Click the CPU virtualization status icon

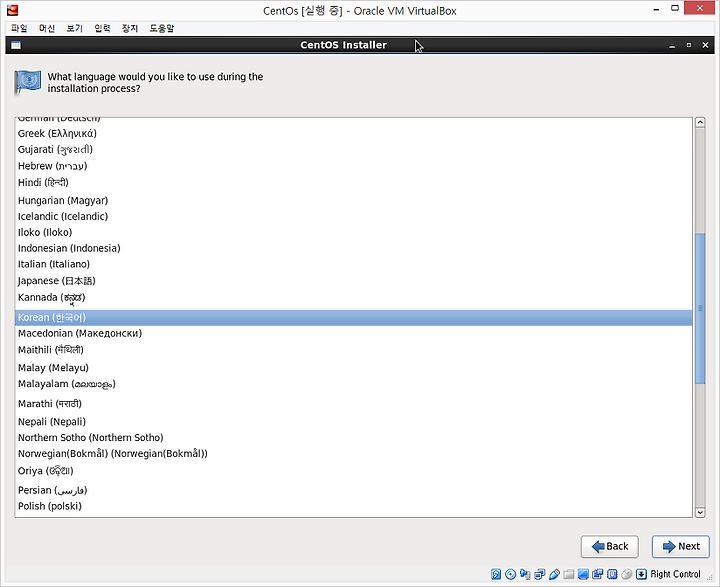(x=612, y=574)
